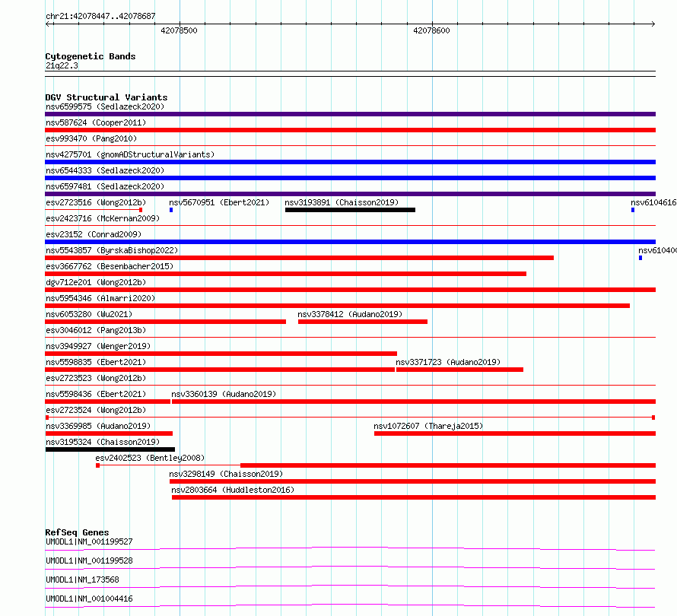The width and height of the screenshot is (677, 616).
Task: Click the RefSeq Genes track heading
Action: pyautogui.click(x=77, y=532)
